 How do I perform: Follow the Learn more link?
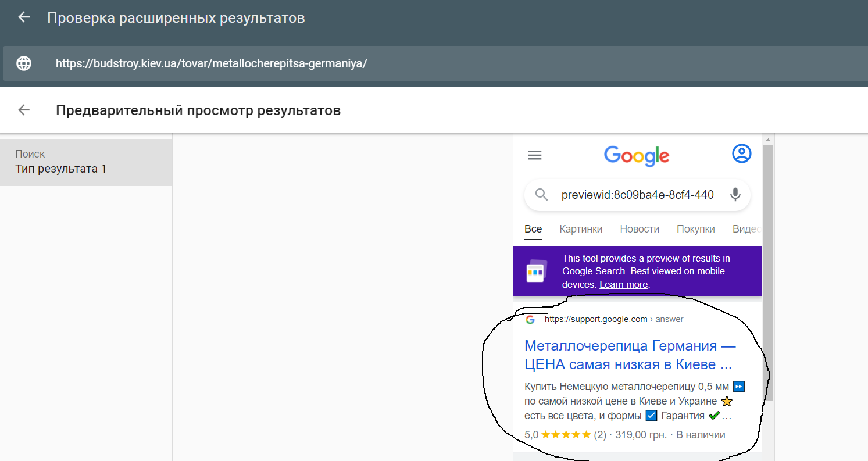tap(624, 285)
